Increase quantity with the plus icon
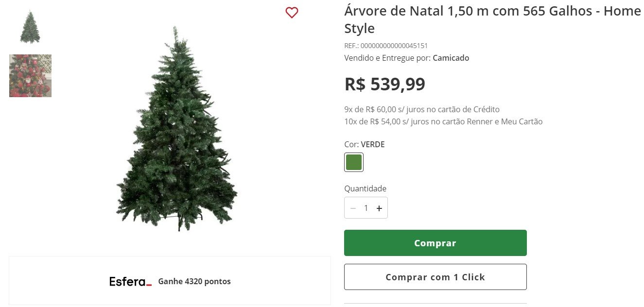The height and width of the screenshot is (307, 644). pyautogui.click(x=379, y=208)
